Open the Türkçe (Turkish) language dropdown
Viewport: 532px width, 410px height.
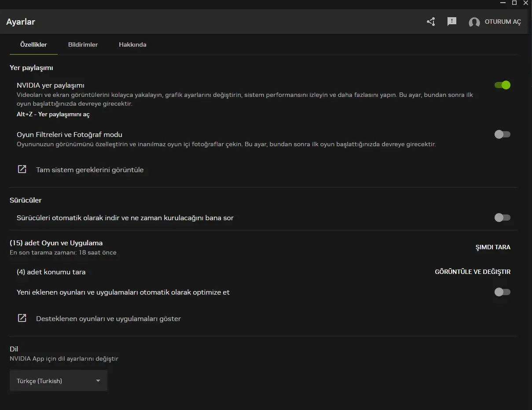[x=59, y=381]
